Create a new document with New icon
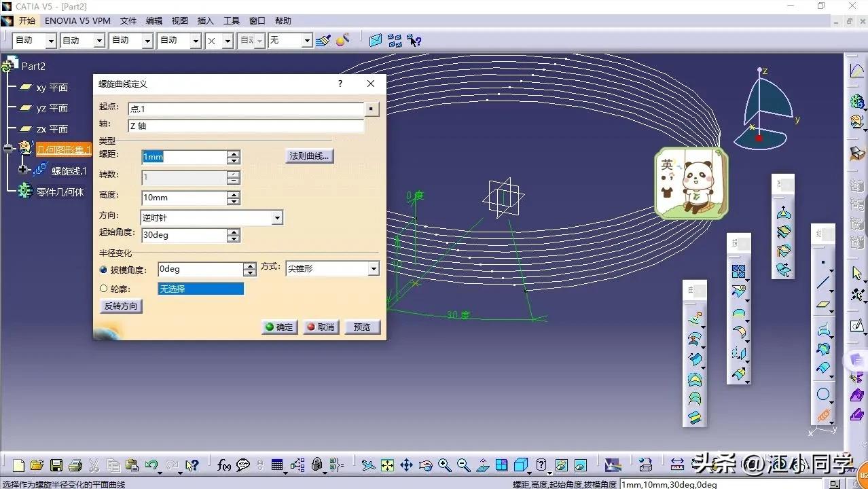868x489 pixels. coord(19,465)
